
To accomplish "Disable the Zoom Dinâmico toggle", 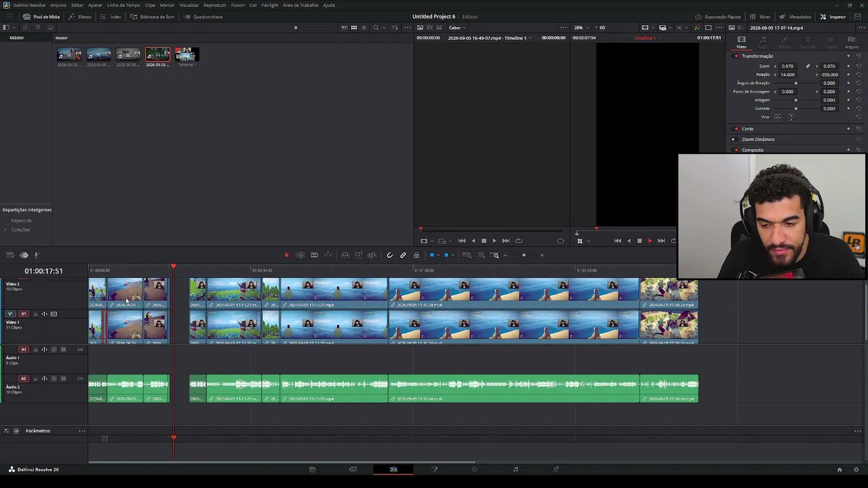I will tap(733, 140).
